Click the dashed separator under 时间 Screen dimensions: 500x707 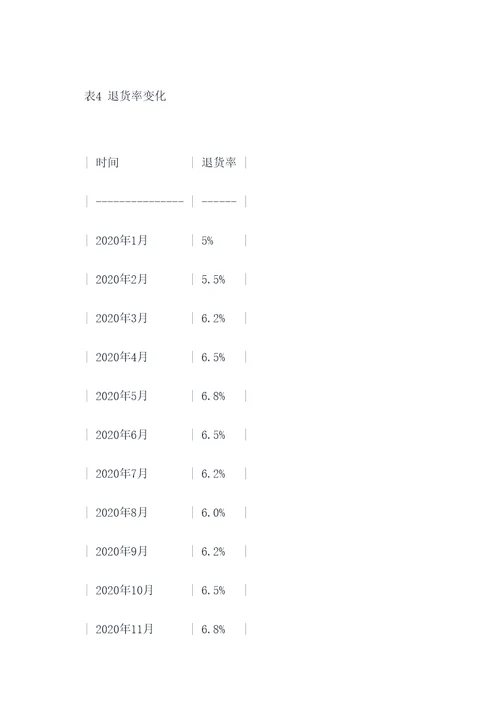140,201
